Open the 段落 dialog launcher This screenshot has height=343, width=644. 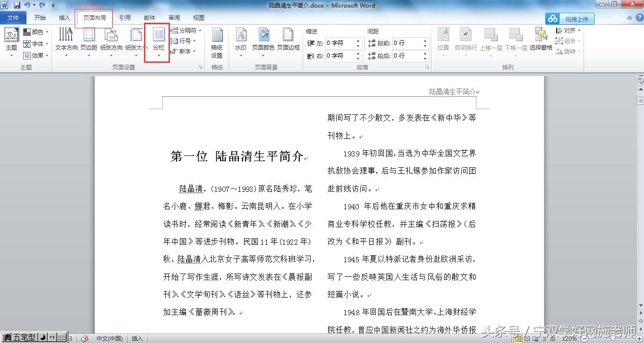coord(427,67)
